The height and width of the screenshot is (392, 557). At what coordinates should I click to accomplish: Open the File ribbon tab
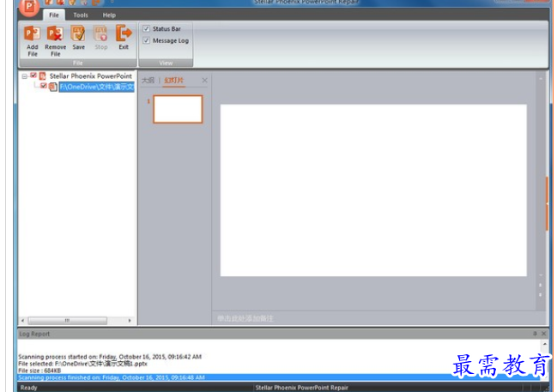[x=54, y=15]
